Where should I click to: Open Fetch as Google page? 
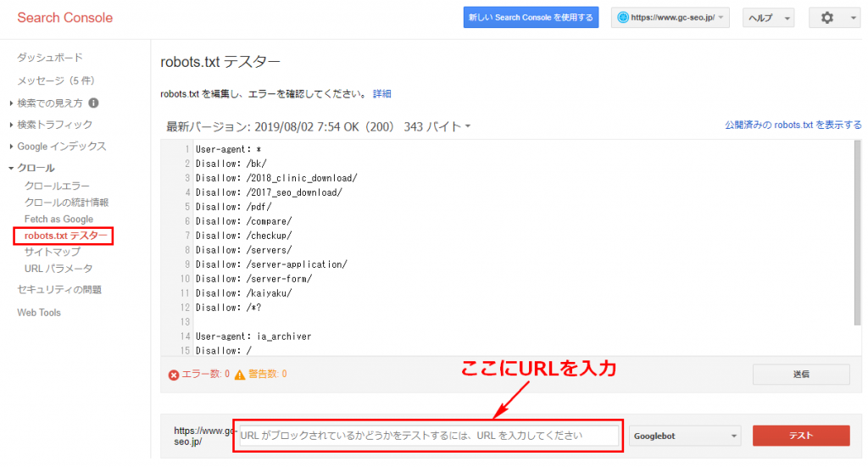[58, 220]
